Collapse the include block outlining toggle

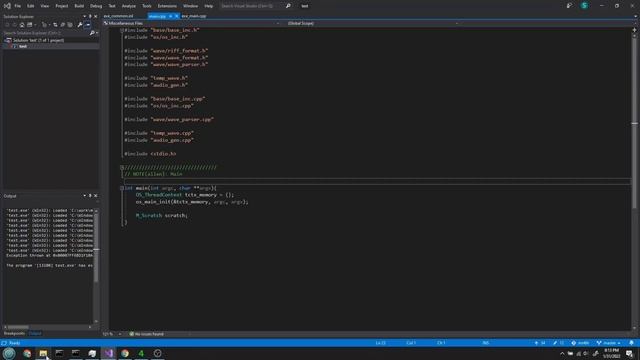[x=122, y=30]
